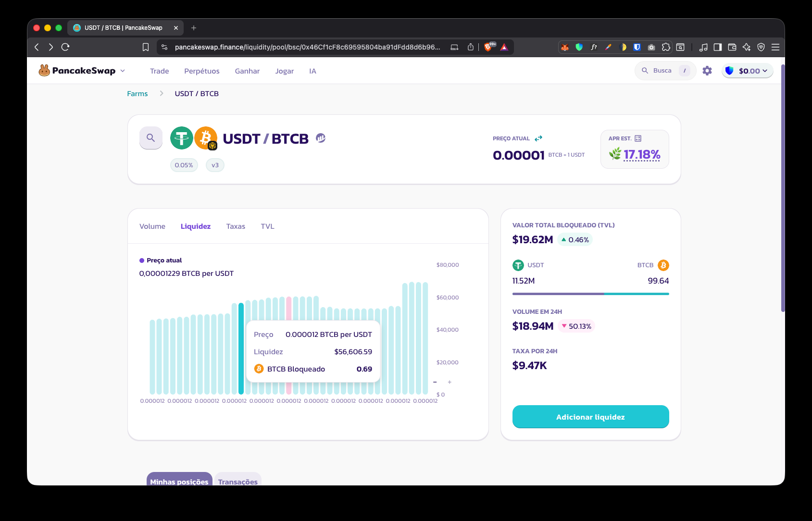The image size is (812, 521).
Task: Select the USDT / BTCB | PancakeSwap tab
Action: (125, 28)
